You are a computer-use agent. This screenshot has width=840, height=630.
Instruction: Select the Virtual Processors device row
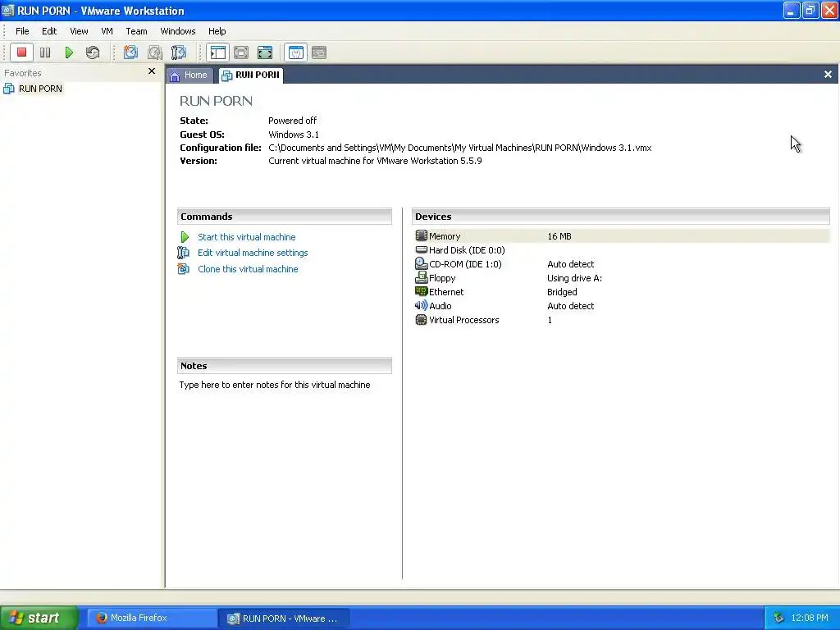(x=622, y=320)
